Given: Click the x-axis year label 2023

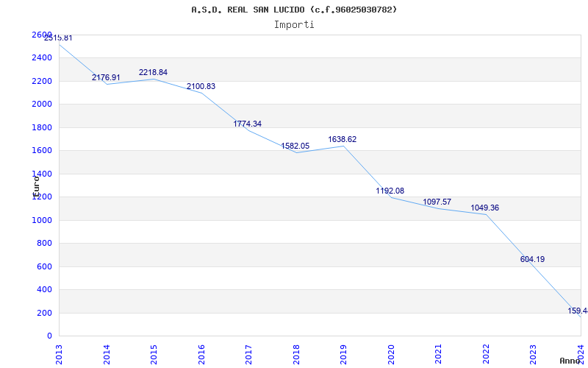Looking at the screenshot, I should 534,355.
